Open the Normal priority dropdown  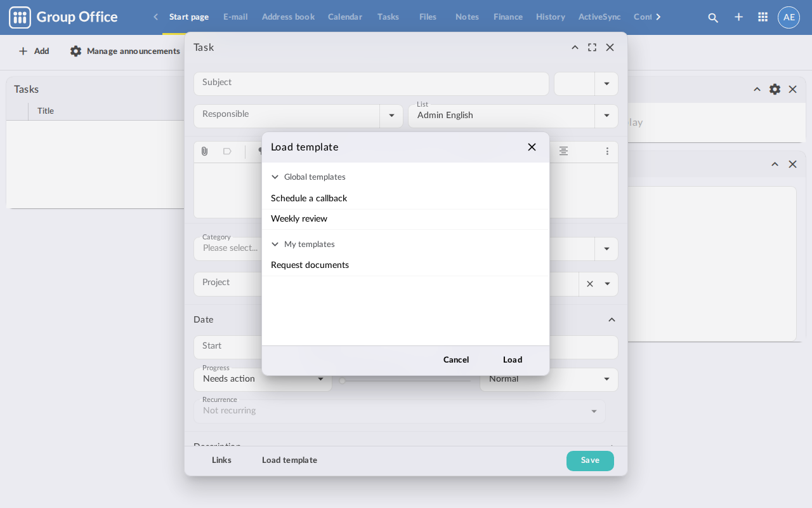click(606, 379)
